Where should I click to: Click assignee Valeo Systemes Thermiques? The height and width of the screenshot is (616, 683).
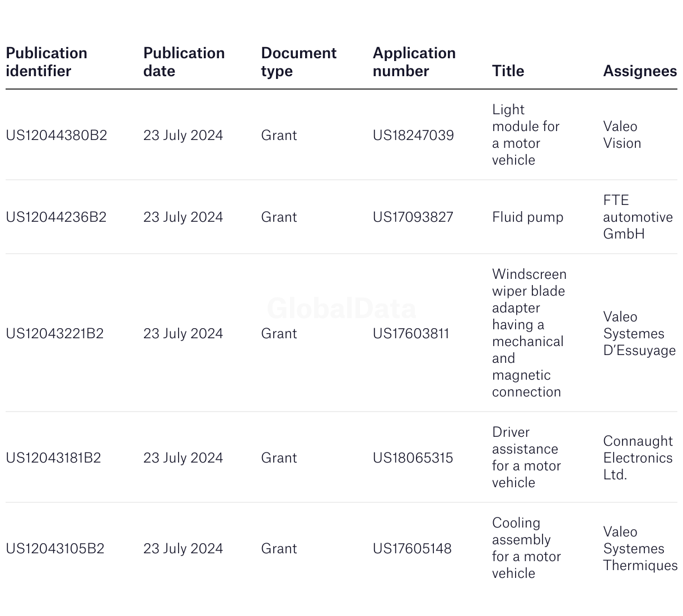pos(639,548)
